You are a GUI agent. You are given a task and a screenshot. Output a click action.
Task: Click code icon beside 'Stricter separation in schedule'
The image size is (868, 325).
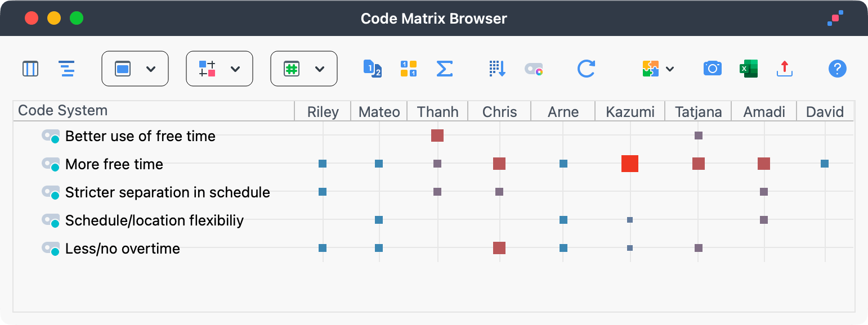pos(51,192)
